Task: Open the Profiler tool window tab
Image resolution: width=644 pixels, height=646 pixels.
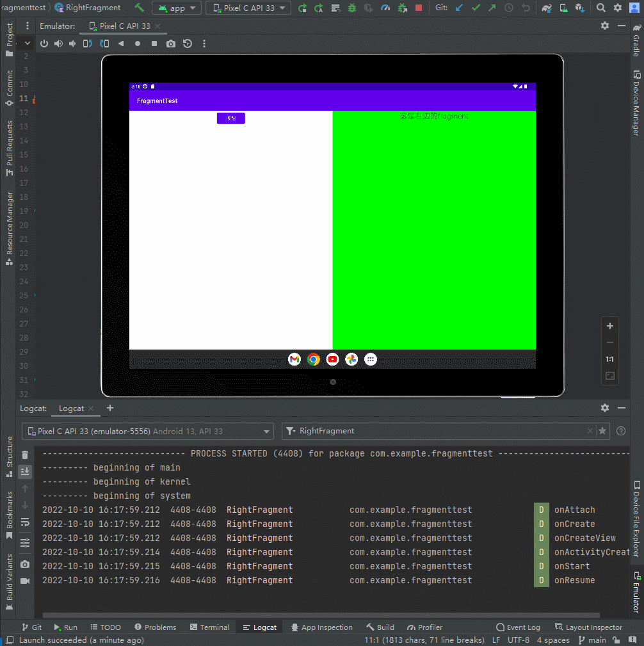Action: [x=424, y=627]
